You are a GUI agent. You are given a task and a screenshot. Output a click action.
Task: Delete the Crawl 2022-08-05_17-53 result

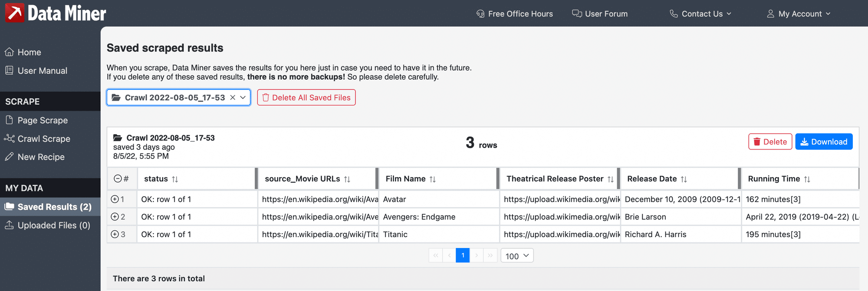[x=770, y=142]
